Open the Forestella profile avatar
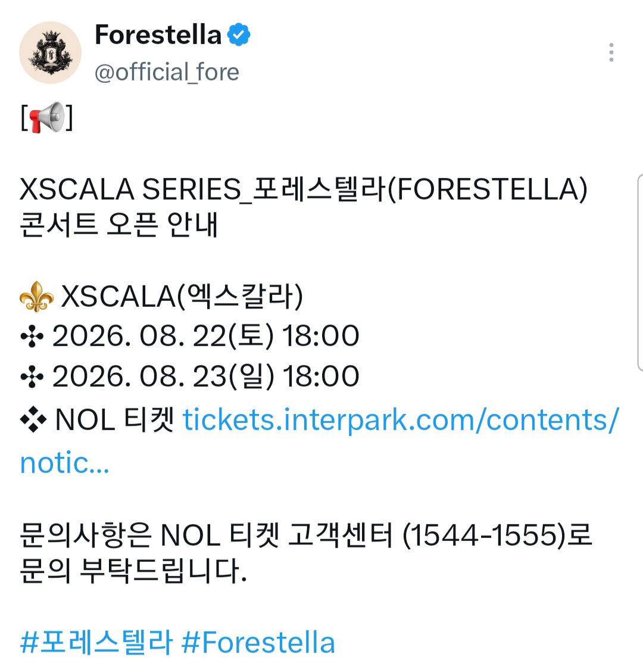The height and width of the screenshot is (672, 643). (x=50, y=52)
